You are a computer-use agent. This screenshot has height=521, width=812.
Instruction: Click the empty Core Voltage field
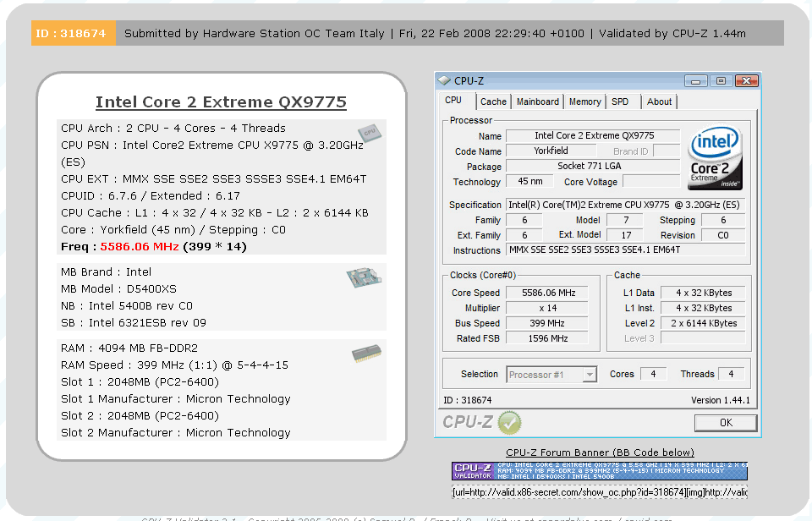(651, 181)
